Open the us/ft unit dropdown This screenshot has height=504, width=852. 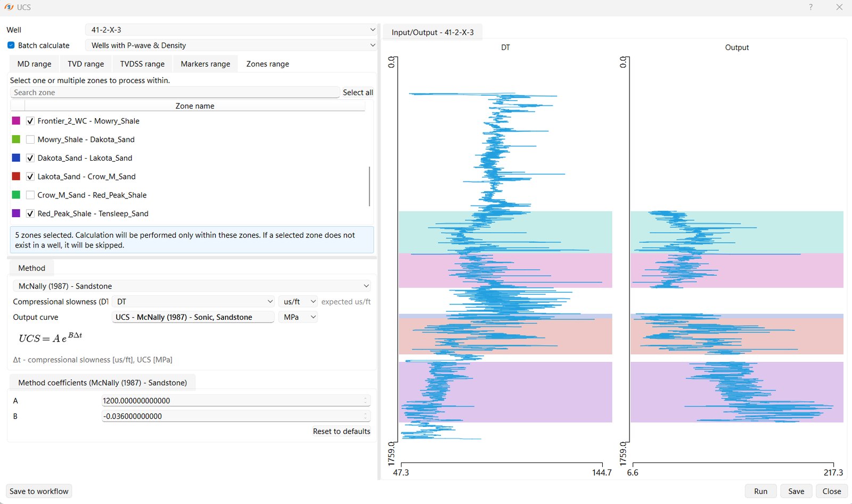pos(298,301)
